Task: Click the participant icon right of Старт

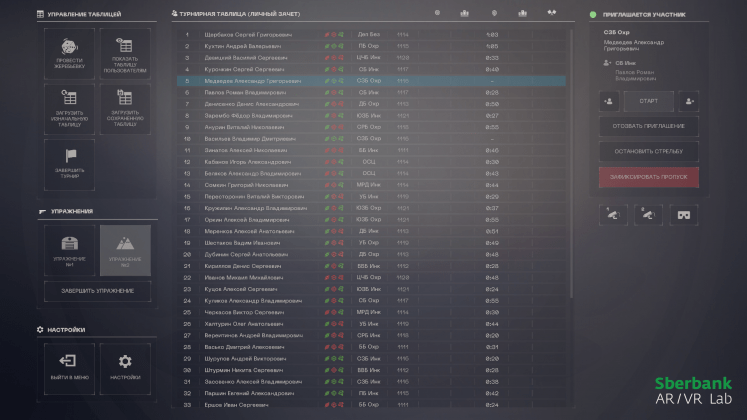Action: point(689,101)
